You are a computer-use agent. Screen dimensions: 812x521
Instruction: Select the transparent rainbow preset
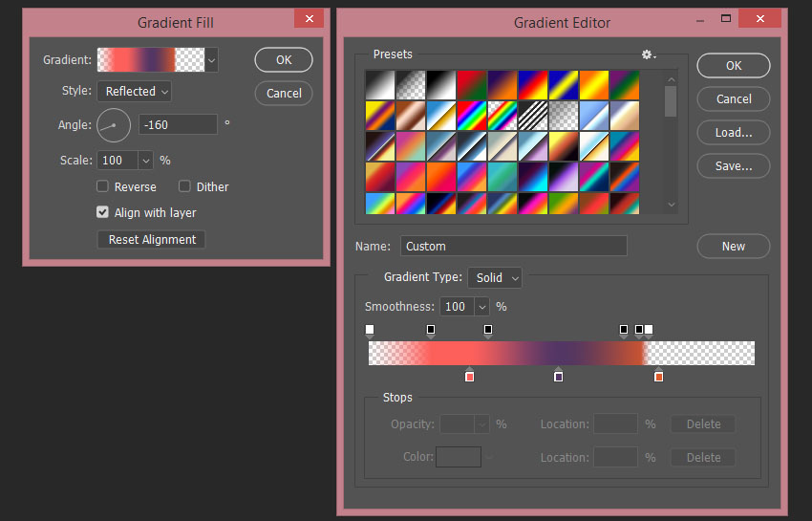502,116
